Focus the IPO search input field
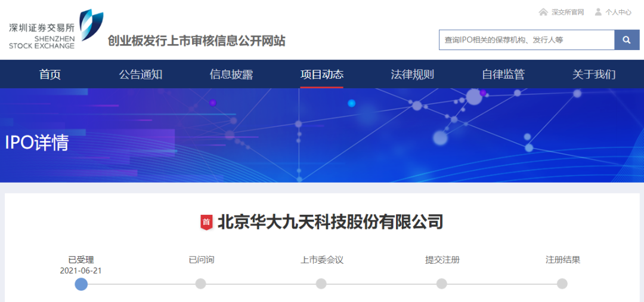644x302 pixels. [x=527, y=40]
